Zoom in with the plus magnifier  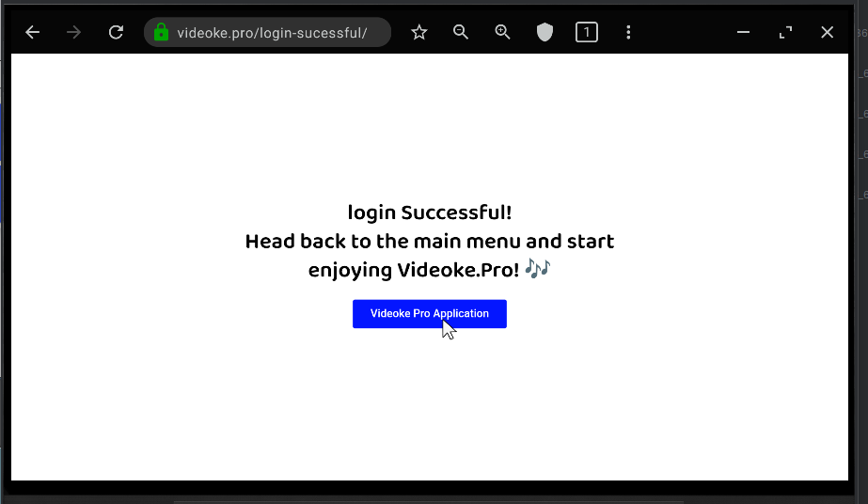pos(502,33)
